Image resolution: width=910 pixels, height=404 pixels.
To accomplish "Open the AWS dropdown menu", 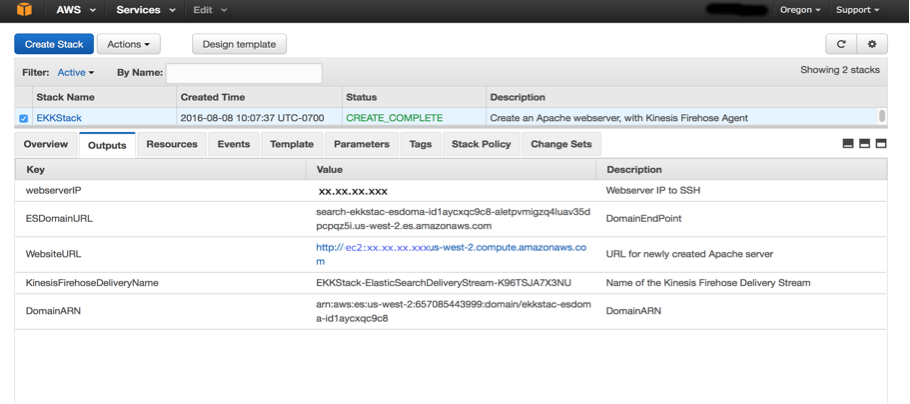I will tap(76, 10).
